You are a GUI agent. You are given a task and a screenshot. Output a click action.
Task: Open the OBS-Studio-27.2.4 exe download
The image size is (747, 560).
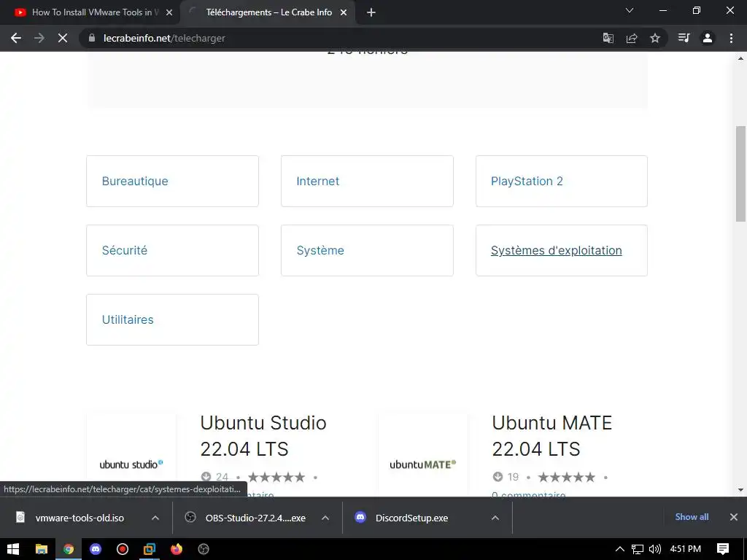255,518
